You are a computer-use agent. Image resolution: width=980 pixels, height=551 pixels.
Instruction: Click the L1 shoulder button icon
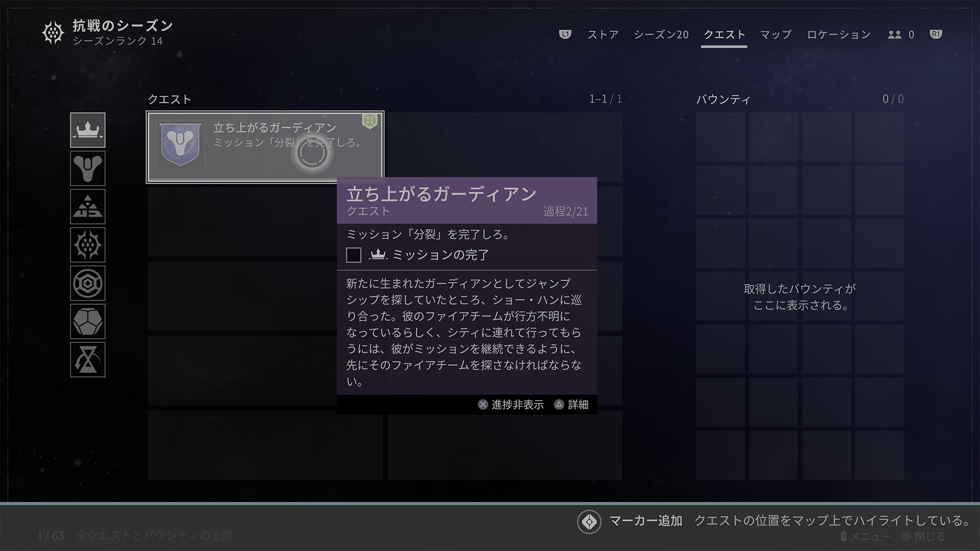[565, 34]
